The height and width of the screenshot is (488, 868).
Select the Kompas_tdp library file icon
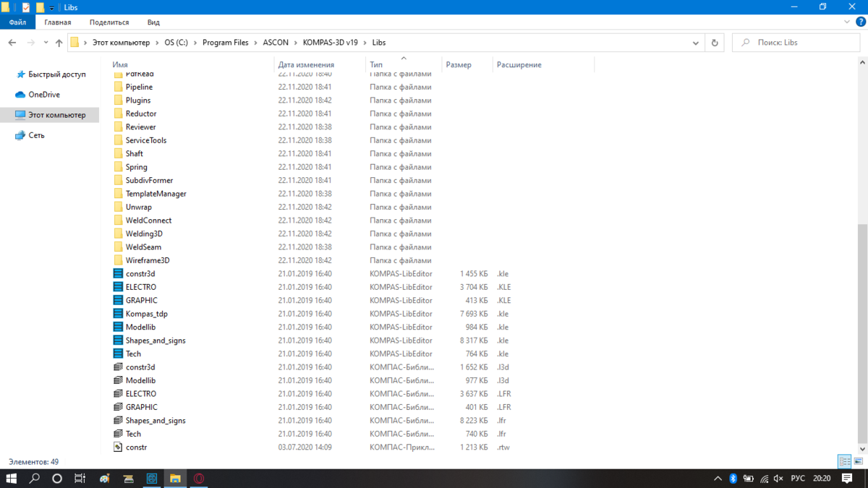coord(119,314)
